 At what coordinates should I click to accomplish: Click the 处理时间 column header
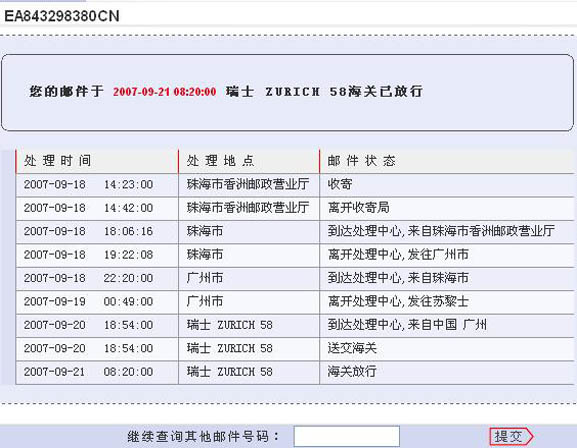(x=57, y=161)
